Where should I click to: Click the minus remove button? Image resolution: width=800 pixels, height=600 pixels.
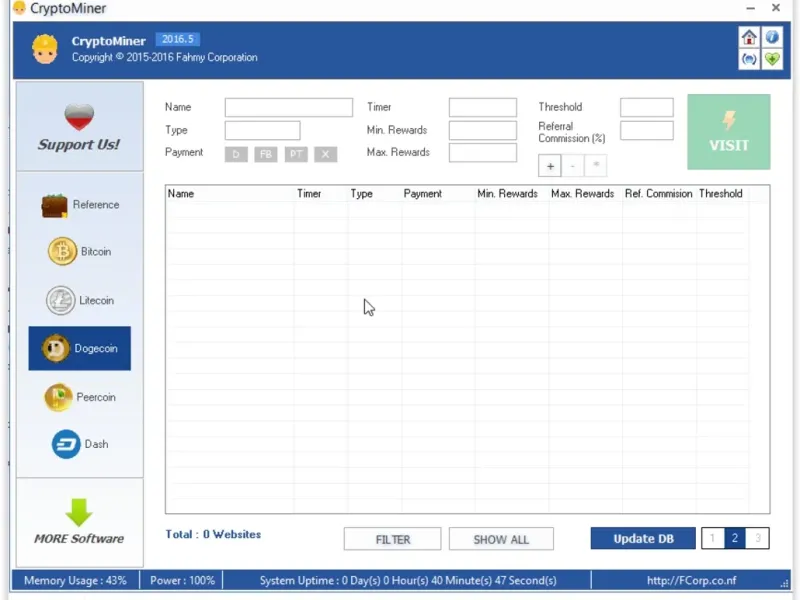572,166
